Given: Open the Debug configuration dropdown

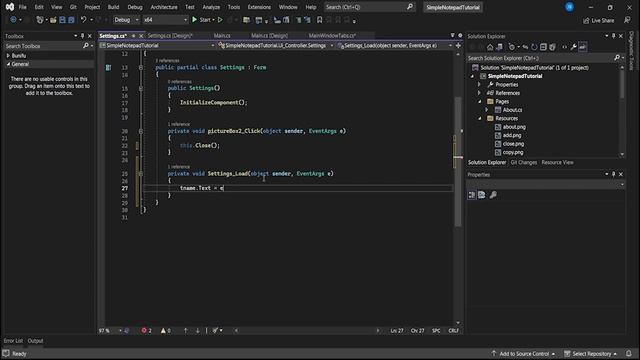Looking at the screenshot, I should pyautogui.click(x=126, y=20).
